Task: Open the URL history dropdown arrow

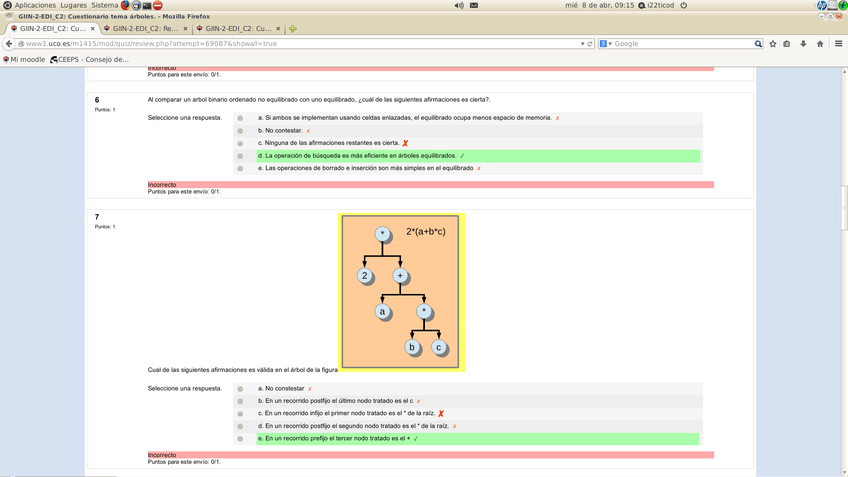Action: click(582, 44)
